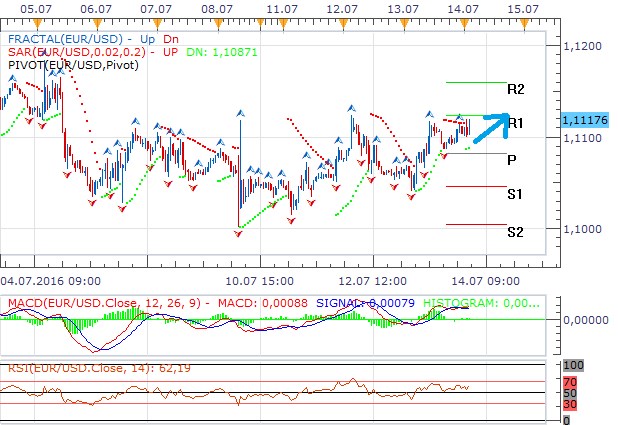The image size is (618, 425).
Task: Click the 08.07 date label at top
Action: pos(218,8)
